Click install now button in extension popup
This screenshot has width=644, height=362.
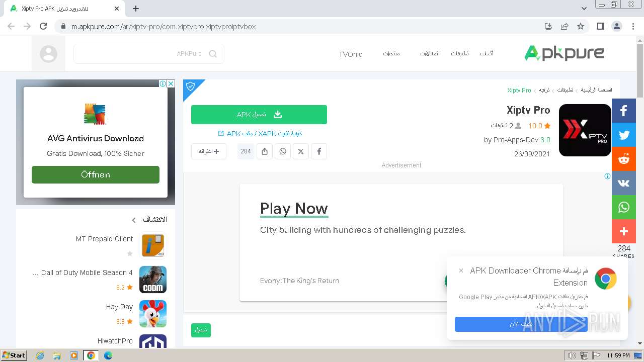521,324
